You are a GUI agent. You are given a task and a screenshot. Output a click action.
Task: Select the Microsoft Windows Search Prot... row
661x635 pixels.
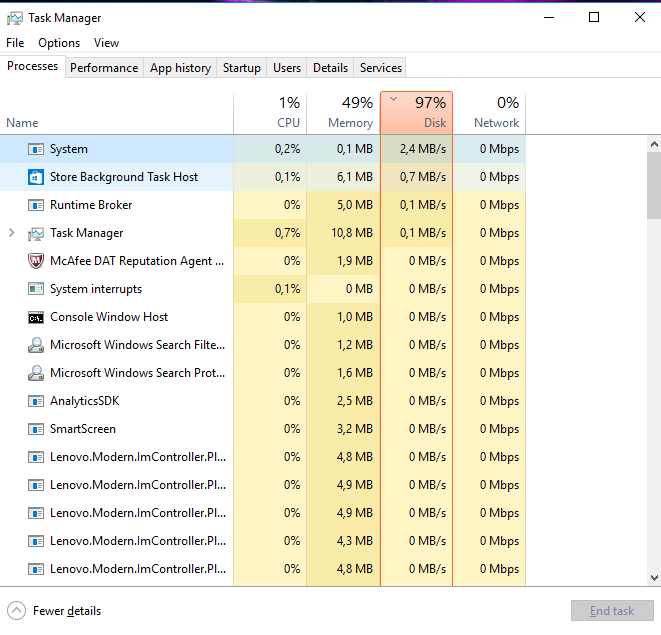coord(263,373)
